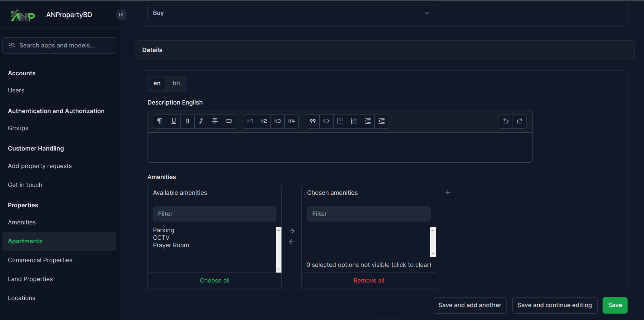644x320 pixels.
Task: Collapse the sidebar with the arrow icon
Action: [x=121, y=15]
